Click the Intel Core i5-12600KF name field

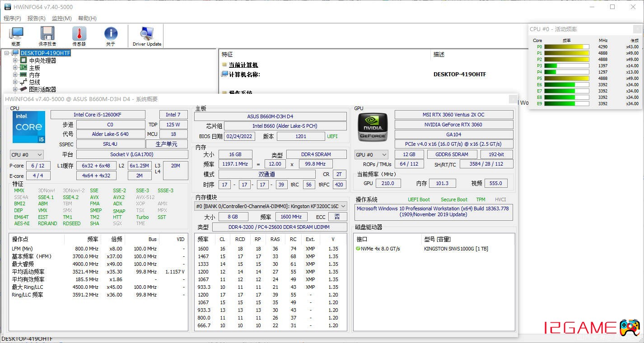pos(98,115)
